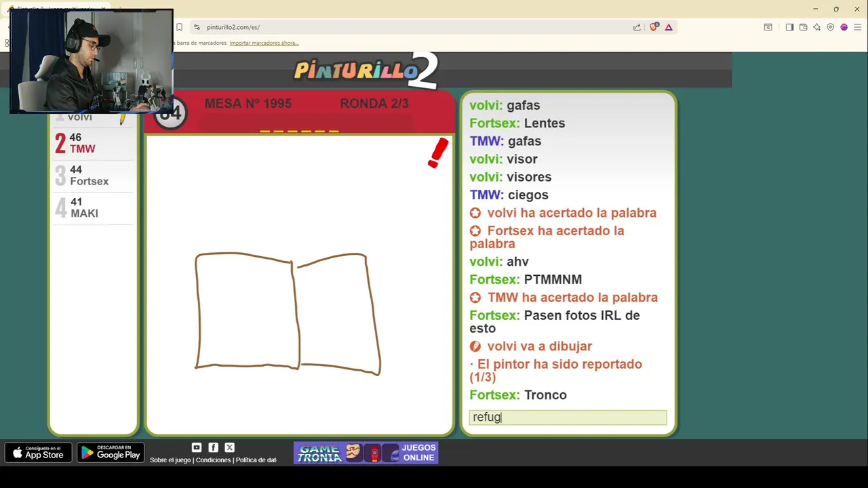Click the Brave Rewards triangle icon

pyautogui.click(x=669, y=27)
